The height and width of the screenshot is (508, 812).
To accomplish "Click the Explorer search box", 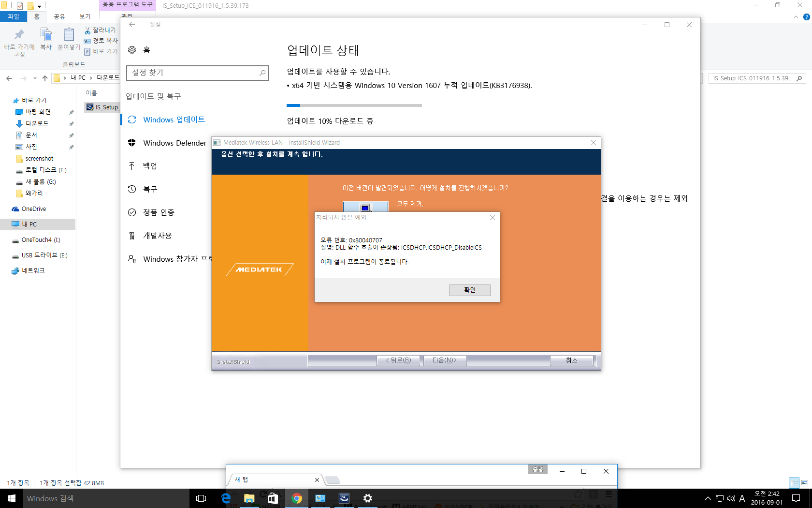I will point(757,78).
